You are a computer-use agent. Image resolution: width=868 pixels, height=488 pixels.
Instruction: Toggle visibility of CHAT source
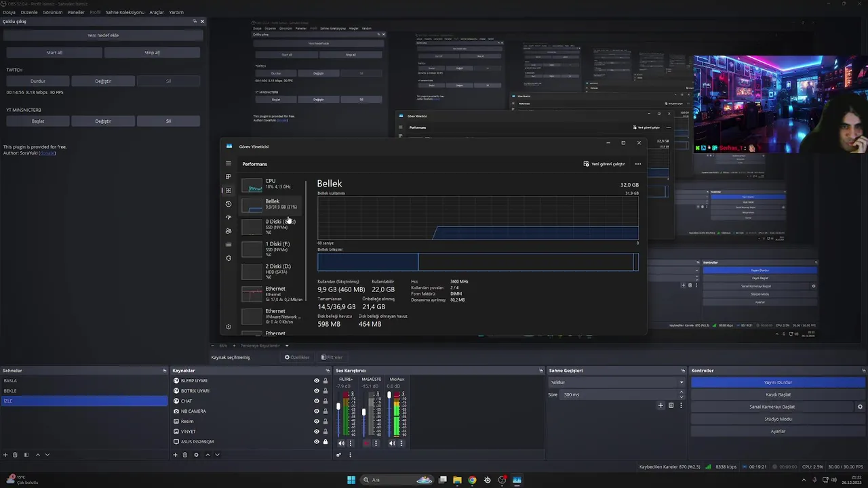pyautogui.click(x=316, y=401)
